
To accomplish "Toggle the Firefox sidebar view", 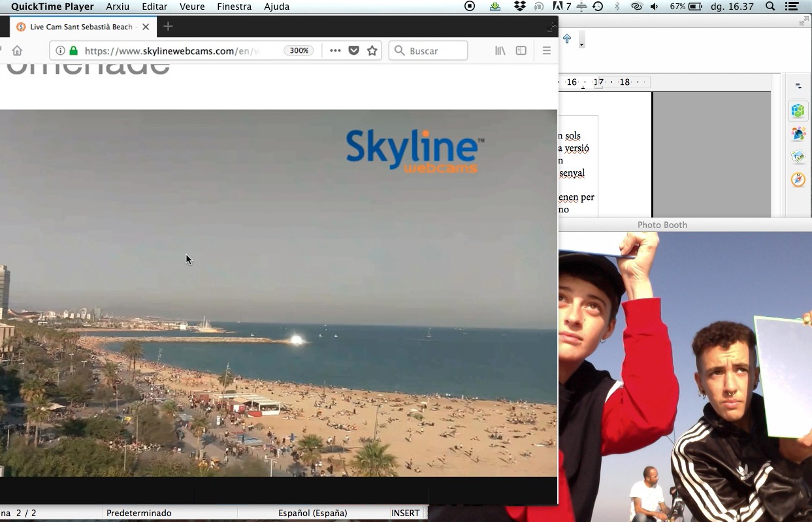I will click(521, 51).
